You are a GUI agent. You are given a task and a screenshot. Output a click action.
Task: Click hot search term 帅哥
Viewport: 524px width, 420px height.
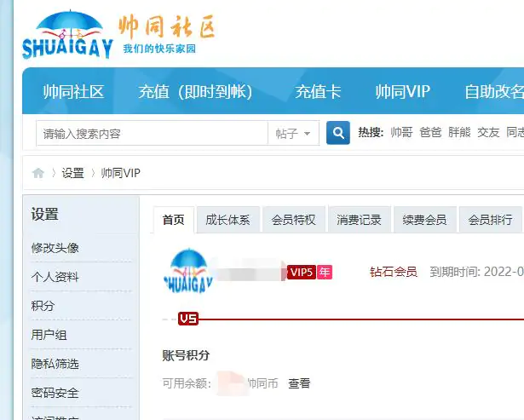pyautogui.click(x=401, y=133)
